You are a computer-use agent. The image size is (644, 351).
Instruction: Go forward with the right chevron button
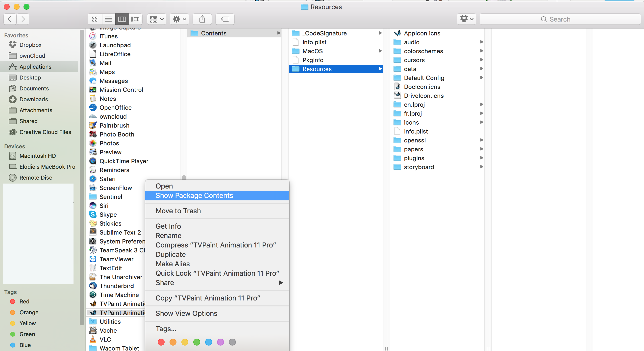pos(23,19)
